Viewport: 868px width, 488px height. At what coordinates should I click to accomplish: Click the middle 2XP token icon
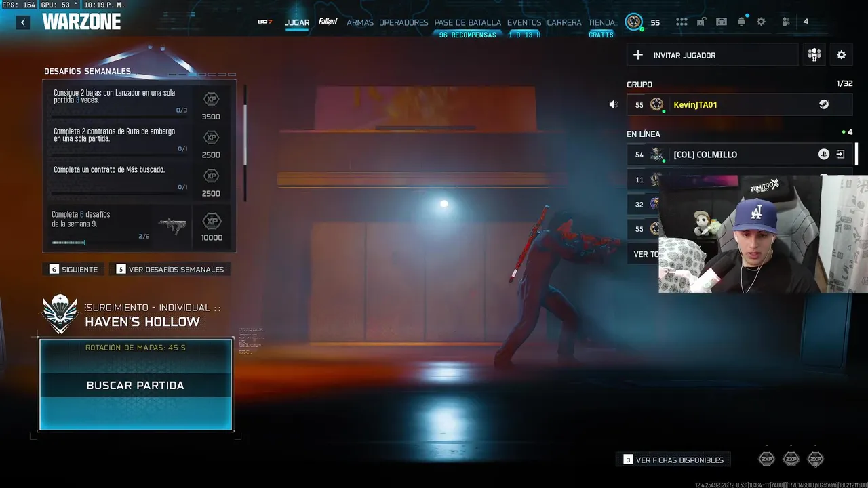[791, 460]
